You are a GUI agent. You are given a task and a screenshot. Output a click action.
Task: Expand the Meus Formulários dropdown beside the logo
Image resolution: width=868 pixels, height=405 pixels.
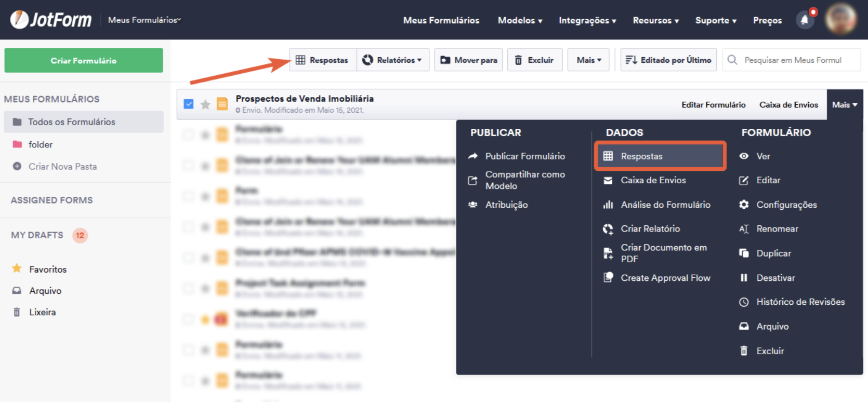point(144,20)
